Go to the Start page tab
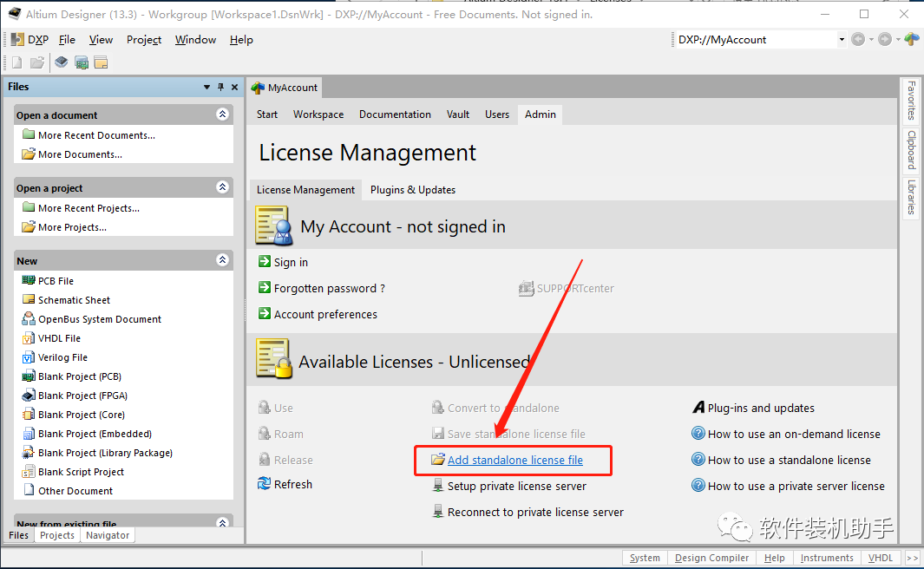 (x=267, y=114)
